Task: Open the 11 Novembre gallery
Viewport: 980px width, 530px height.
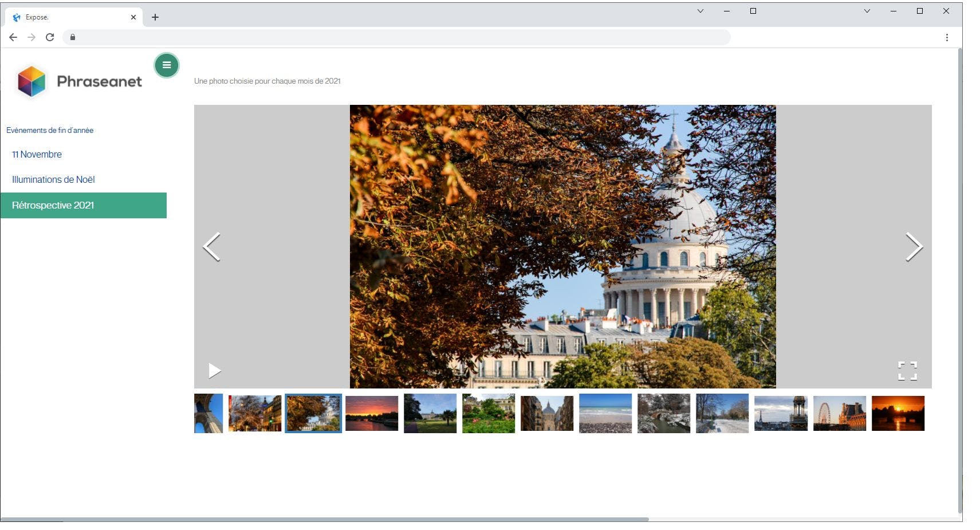Action: point(37,154)
